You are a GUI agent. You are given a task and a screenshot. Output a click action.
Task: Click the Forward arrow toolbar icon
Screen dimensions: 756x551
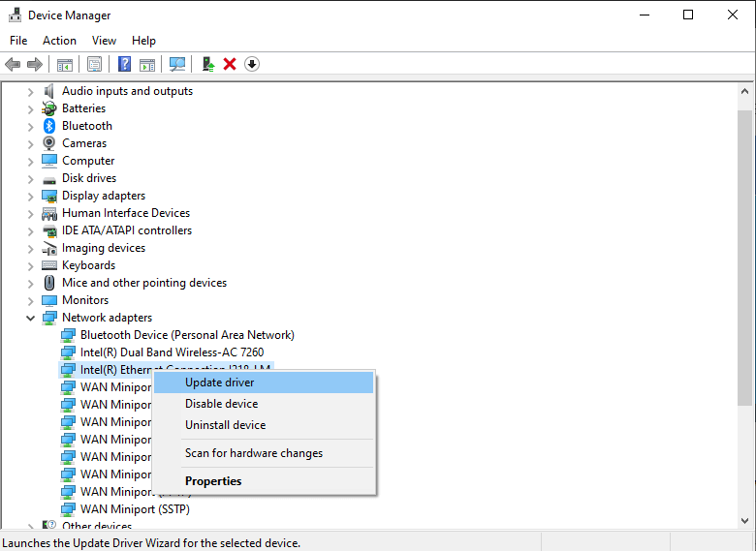[x=35, y=64]
